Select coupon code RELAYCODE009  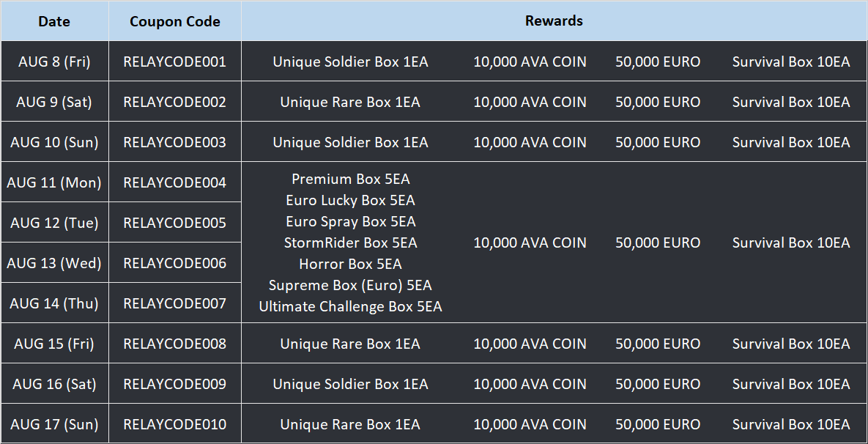click(x=175, y=384)
